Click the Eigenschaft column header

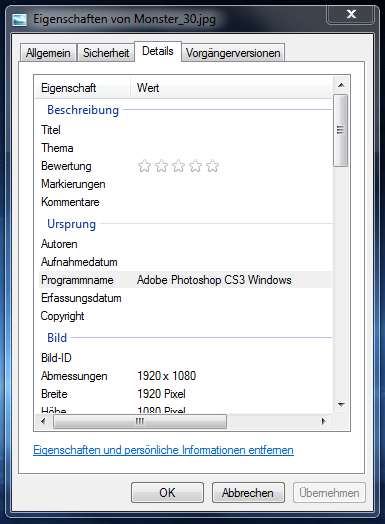point(83,88)
